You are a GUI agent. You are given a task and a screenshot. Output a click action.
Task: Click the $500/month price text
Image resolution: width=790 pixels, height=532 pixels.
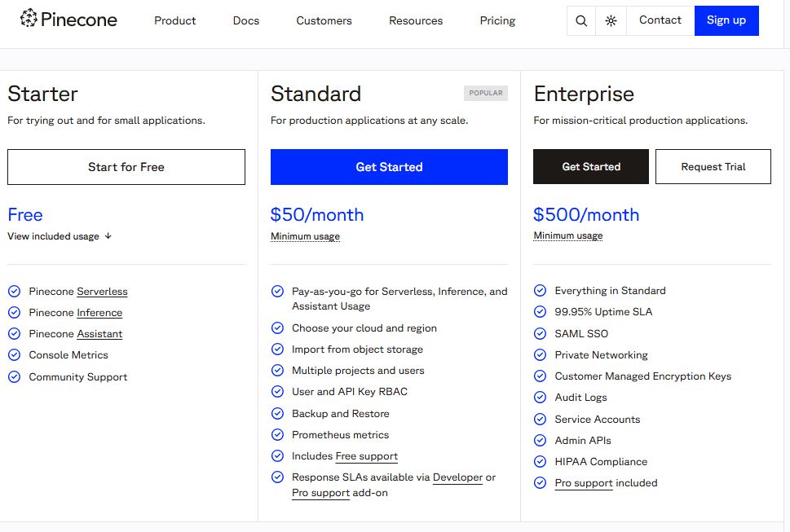[x=586, y=215]
